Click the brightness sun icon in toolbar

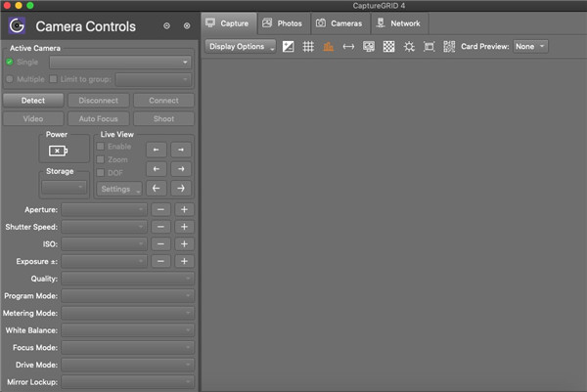[x=409, y=46]
